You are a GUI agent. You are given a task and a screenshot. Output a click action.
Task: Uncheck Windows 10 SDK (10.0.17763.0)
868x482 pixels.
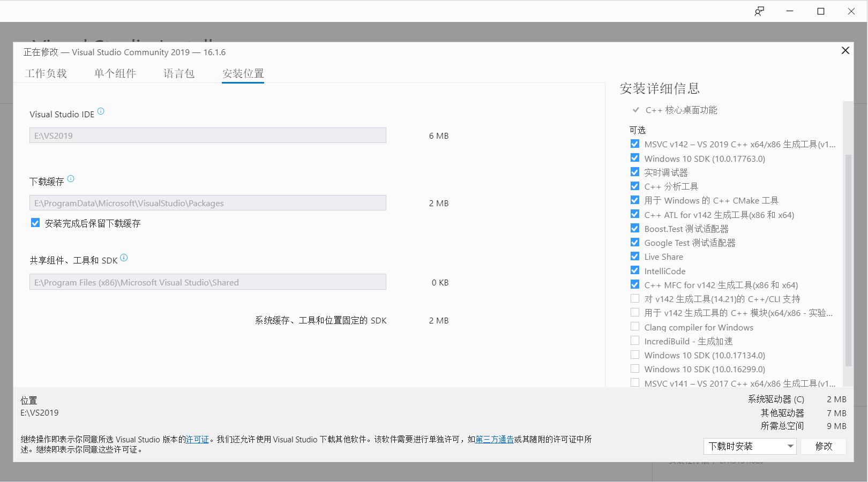[x=635, y=158]
